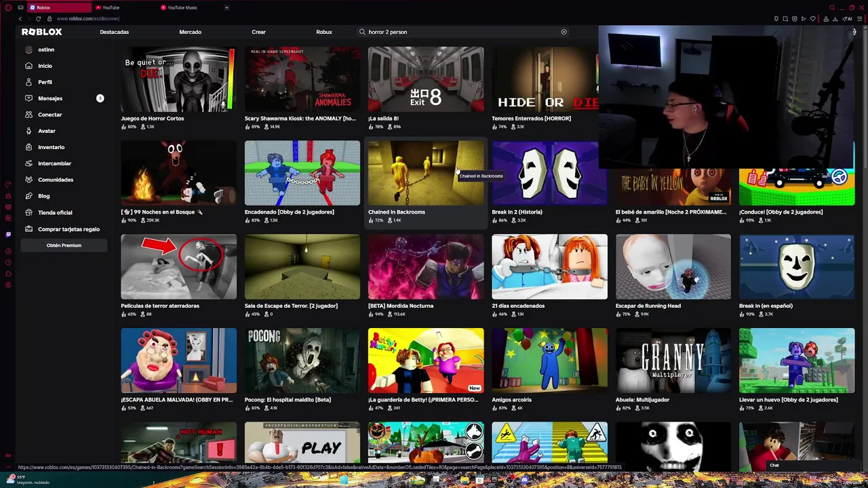Open the 99 Noches en el Bosque thumbnail
Viewport: 868px width, 488px height.
[179, 173]
